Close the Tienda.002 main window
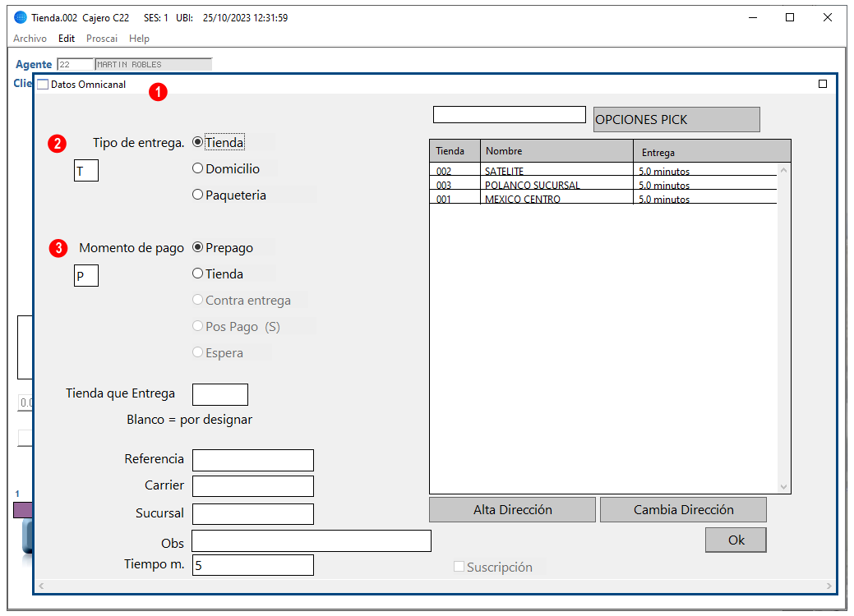Viewport: 854px width, 616px height. [x=828, y=17]
